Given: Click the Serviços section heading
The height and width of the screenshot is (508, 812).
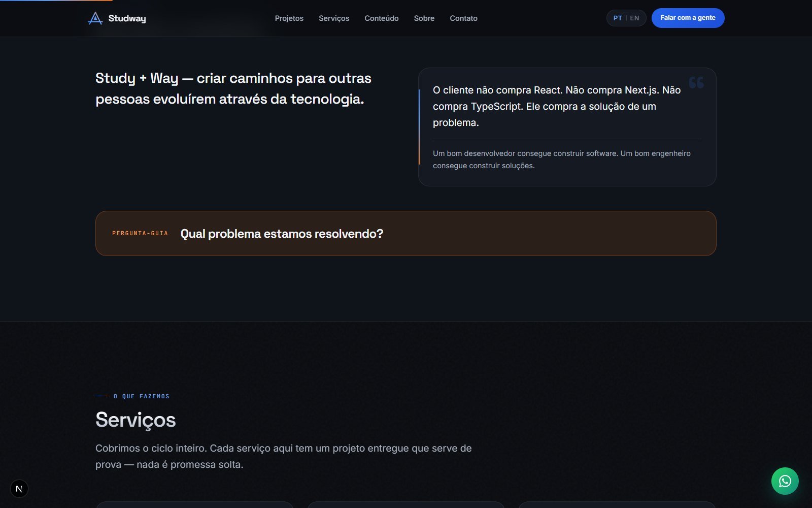Looking at the screenshot, I should (x=136, y=420).
